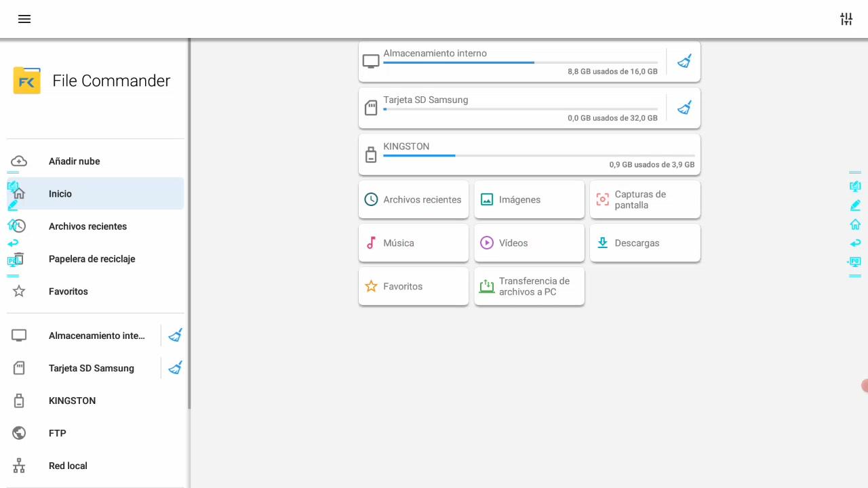Click the FTP globe icon
Image resolution: width=868 pixels, height=488 pixels.
[x=19, y=433]
